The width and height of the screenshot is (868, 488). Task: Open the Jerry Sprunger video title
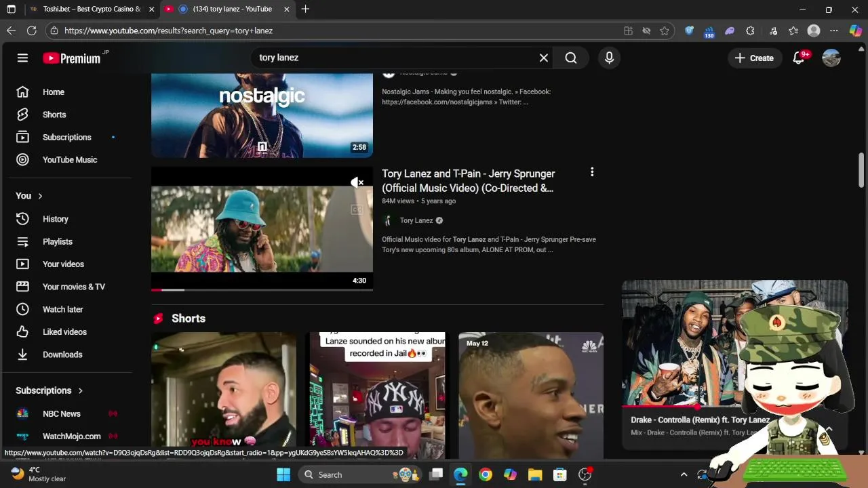point(468,181)
